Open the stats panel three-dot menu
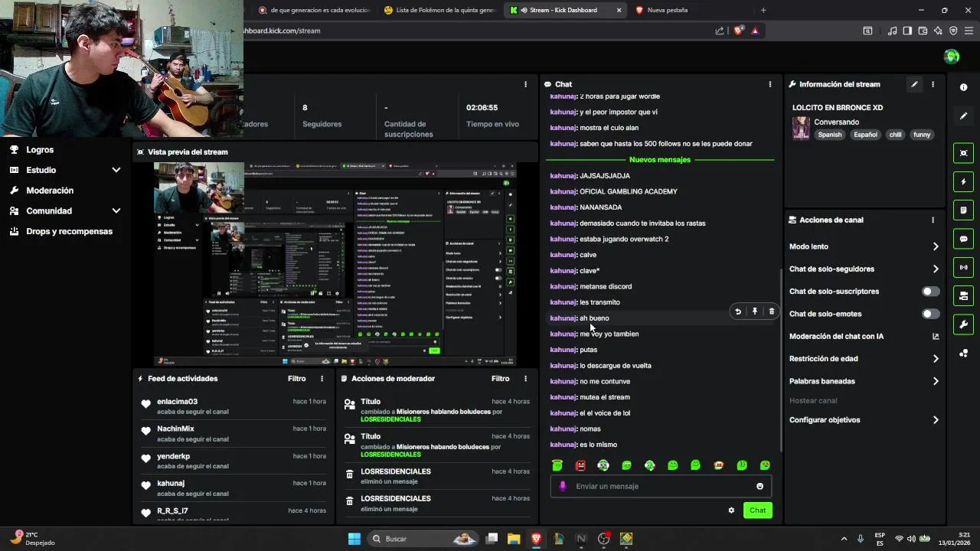Viewport: 980px width, 551px height. [x=525, y=84]
